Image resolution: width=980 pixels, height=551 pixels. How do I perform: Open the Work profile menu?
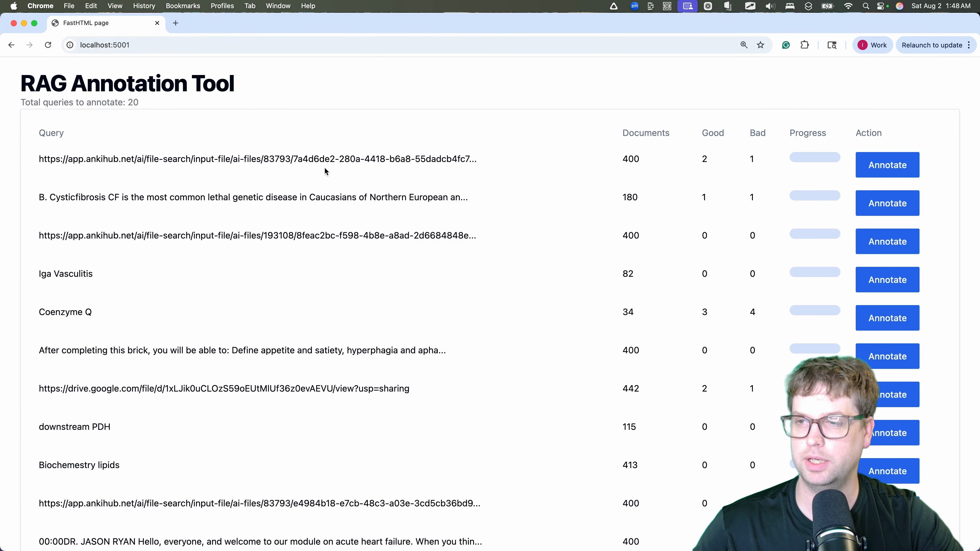pyautogui.click(x=872, y=45)
